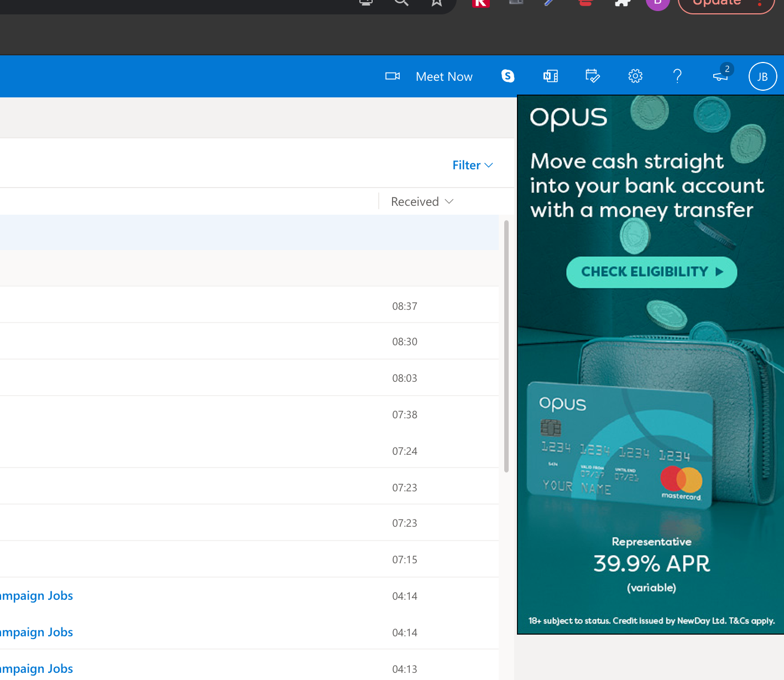Screen dimensions: 784x680
Task: Click the CHECK ELIGIBILITY ad button
Action: [x=651, y=272]
